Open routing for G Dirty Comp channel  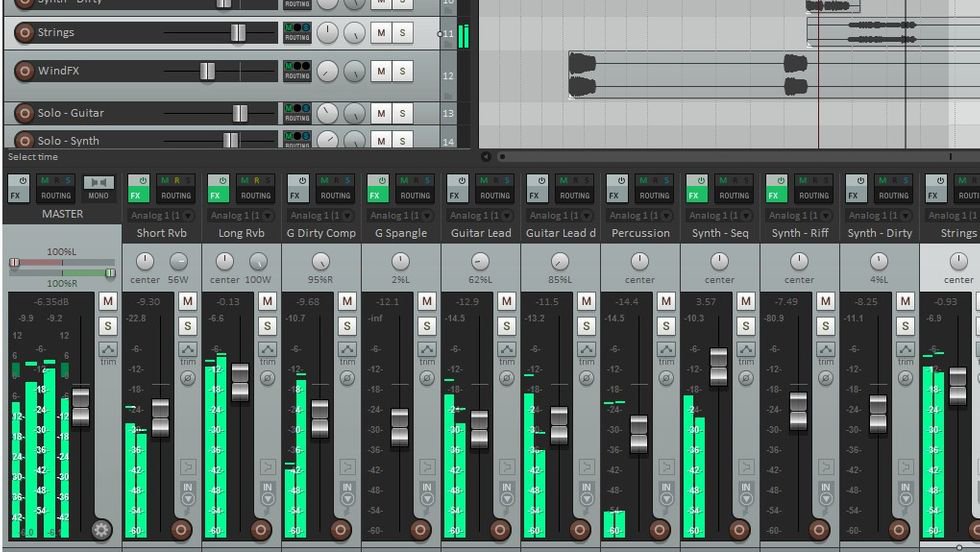coord(335,188)
